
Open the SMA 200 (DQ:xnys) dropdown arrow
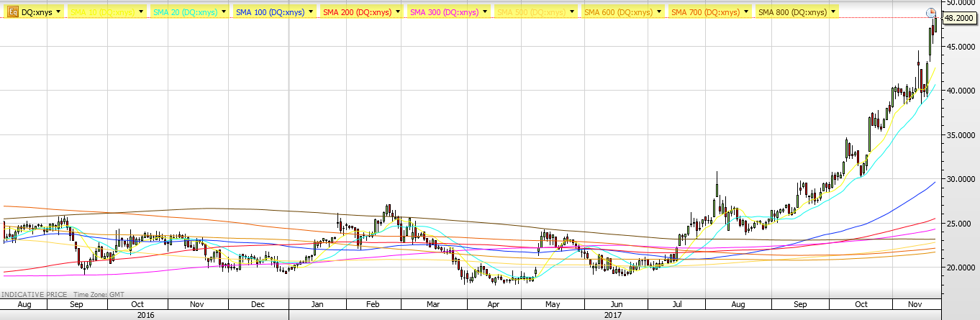tap(397, 12)
